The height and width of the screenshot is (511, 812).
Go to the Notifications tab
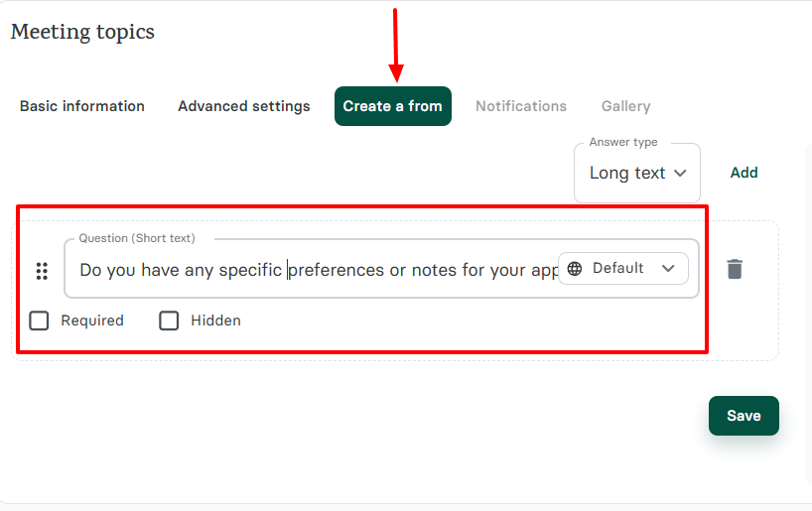pyautogui.click(x=521, y=106)
